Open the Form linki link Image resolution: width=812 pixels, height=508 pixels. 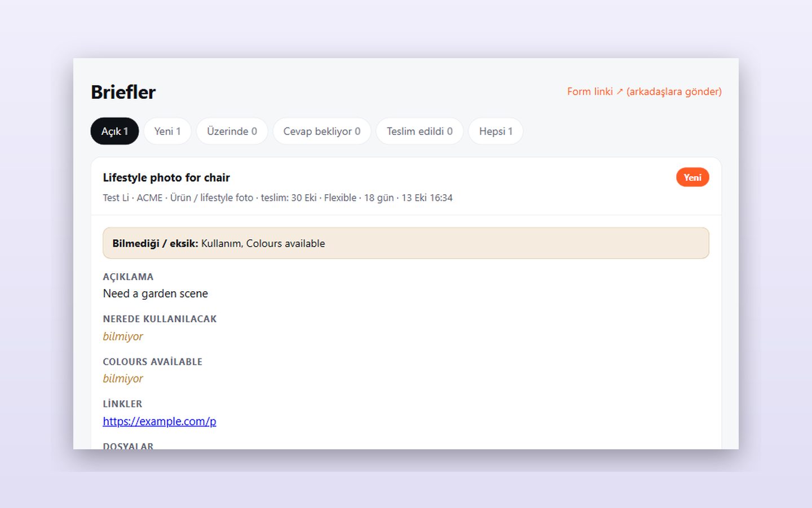click(x=644, y=91)
